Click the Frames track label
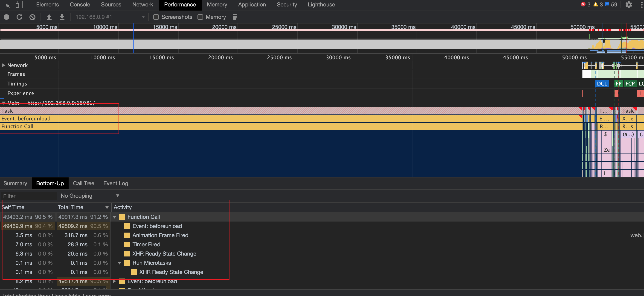Screen dimensions: 644x296 tap(16, 74)
